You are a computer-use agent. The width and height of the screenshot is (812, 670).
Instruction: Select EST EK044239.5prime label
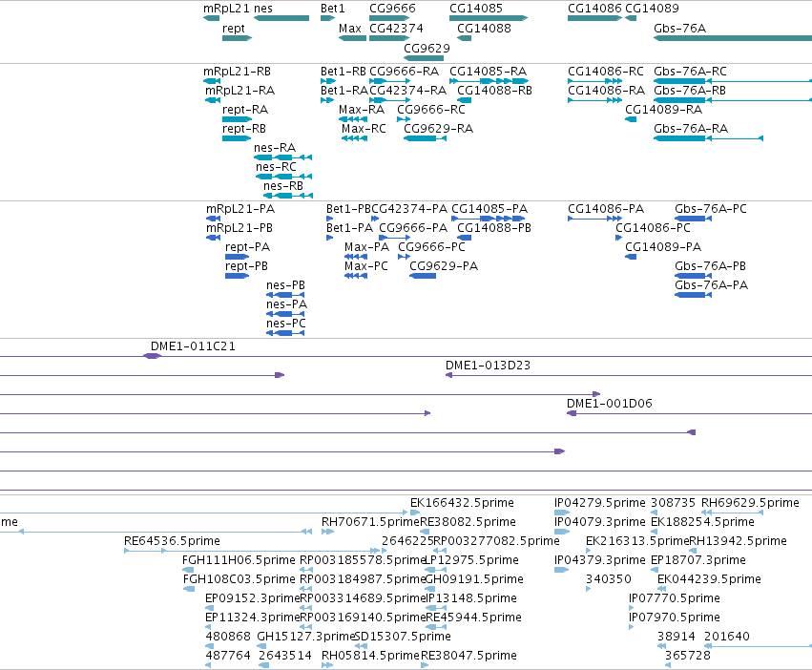click(709, 579)
